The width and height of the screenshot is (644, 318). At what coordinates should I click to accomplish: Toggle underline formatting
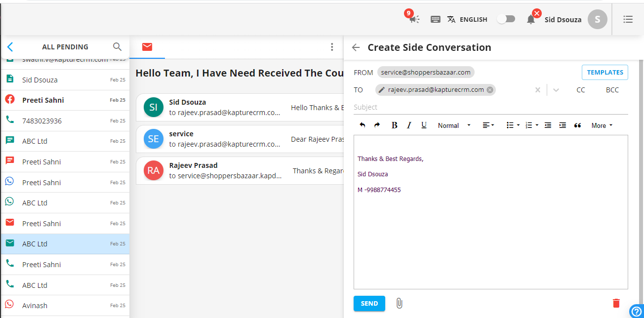(424, 125)
